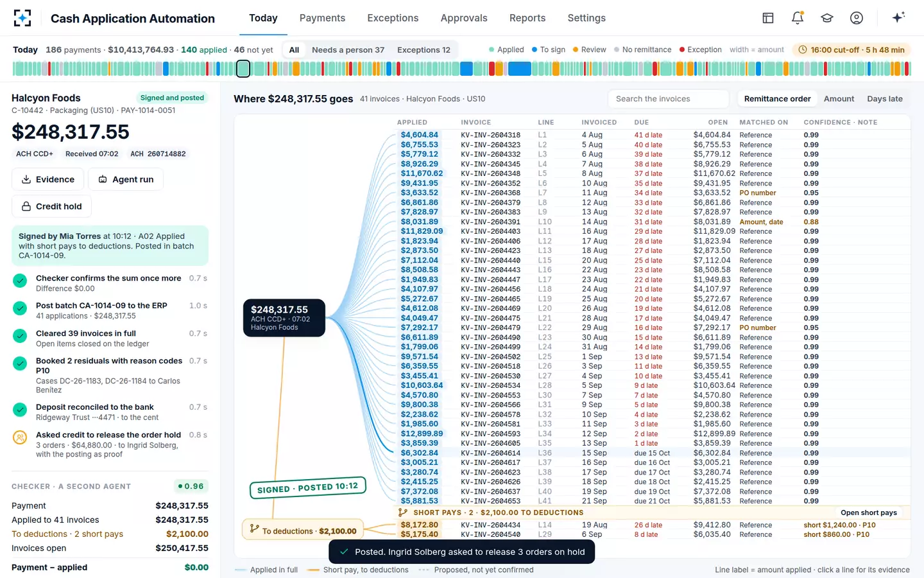Open the graduation cap learning icon
The height and width of the screenshot is (578, 924).
click(827, 18)
